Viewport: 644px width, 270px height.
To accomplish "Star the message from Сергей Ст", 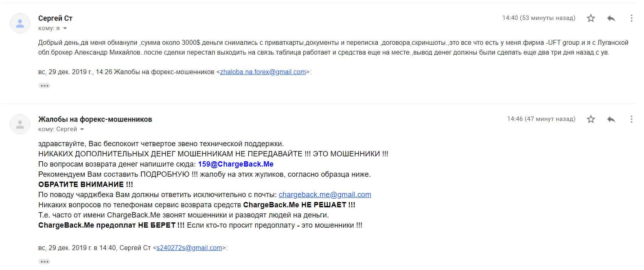I will pyautogui.click(x=591, y=18).
